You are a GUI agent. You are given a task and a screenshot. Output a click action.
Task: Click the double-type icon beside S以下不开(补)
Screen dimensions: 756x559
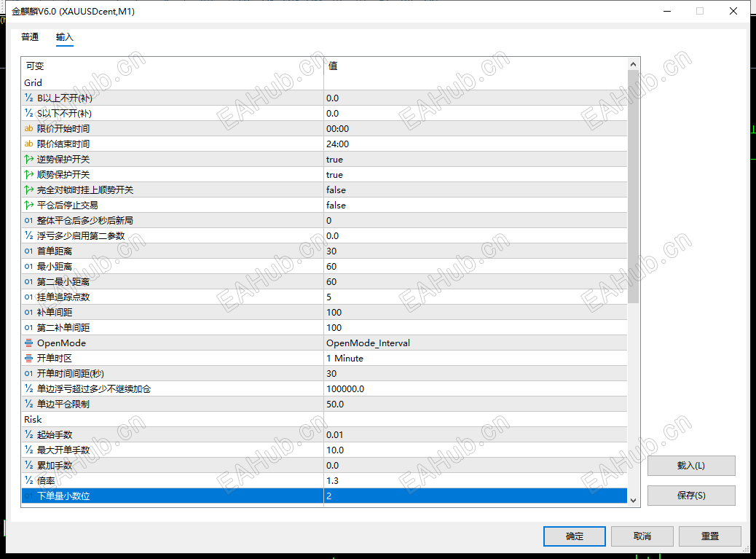click(x=29, y=114)
